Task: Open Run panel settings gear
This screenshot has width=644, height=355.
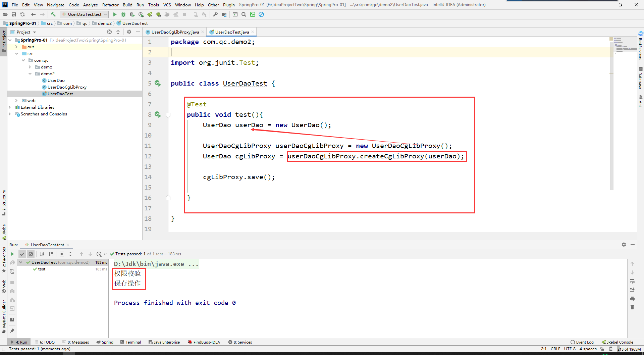Action: (624, 245)
